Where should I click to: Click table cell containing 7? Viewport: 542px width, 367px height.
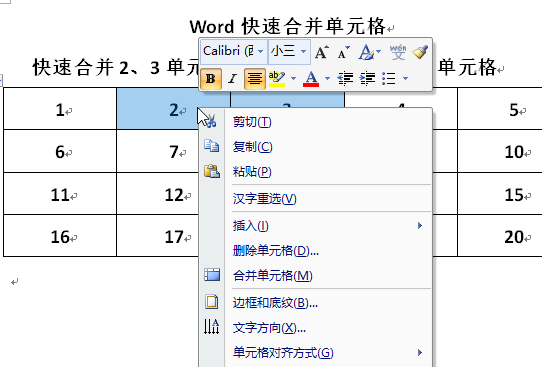coord(158,151)
